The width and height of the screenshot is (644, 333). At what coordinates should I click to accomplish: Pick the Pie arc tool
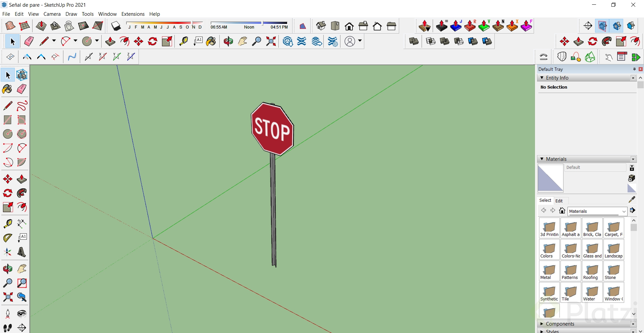click(x=22, y=162)
